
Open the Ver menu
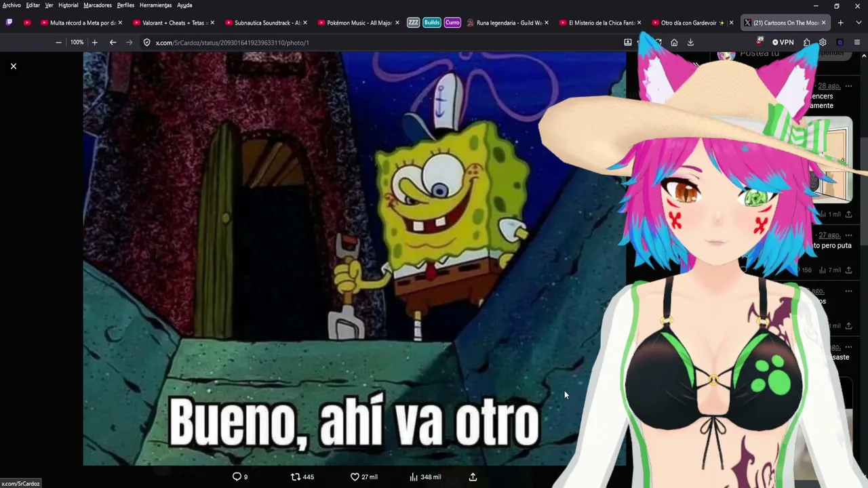coord(49,5)
